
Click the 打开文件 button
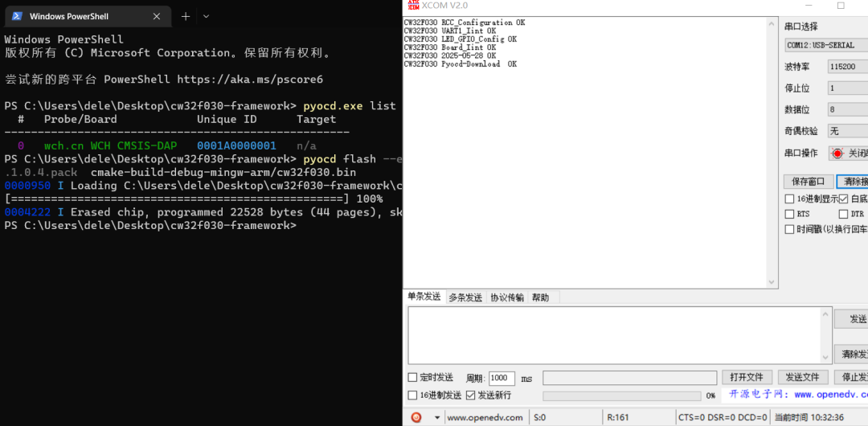[747, 378]
